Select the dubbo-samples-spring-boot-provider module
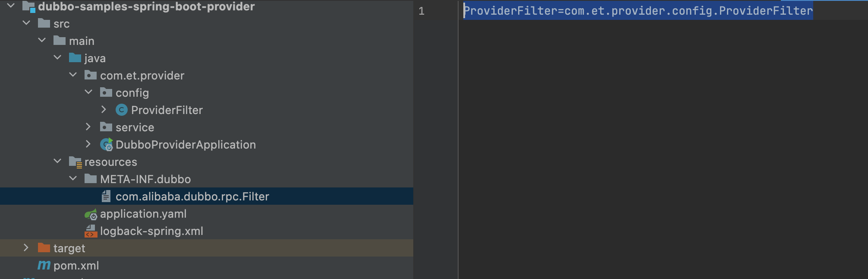Screen dimensions: 868x279 146,6
